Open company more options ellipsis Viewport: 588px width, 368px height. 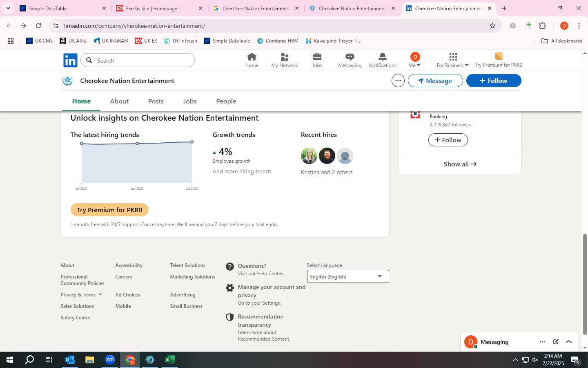(398, 81)
